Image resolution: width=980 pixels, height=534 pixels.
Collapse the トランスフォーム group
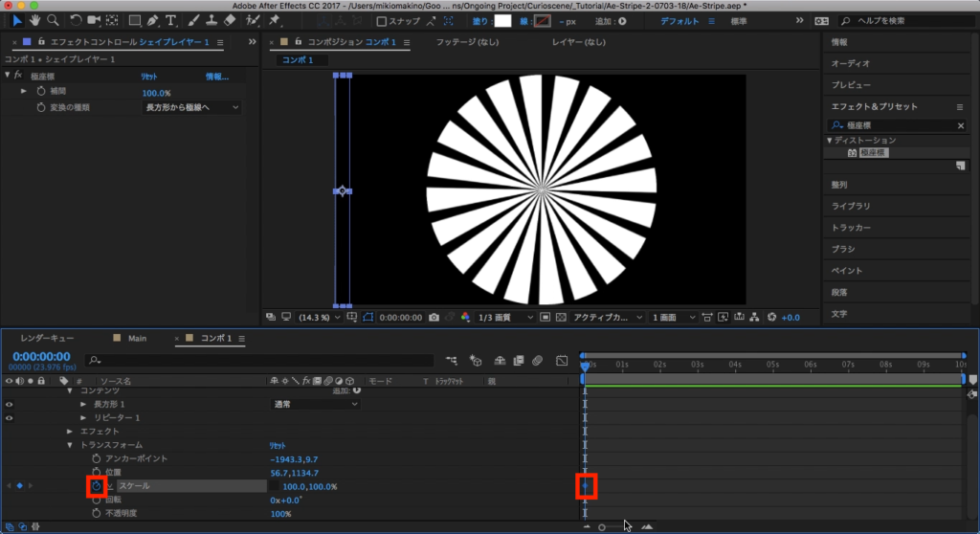click(70, 445)
